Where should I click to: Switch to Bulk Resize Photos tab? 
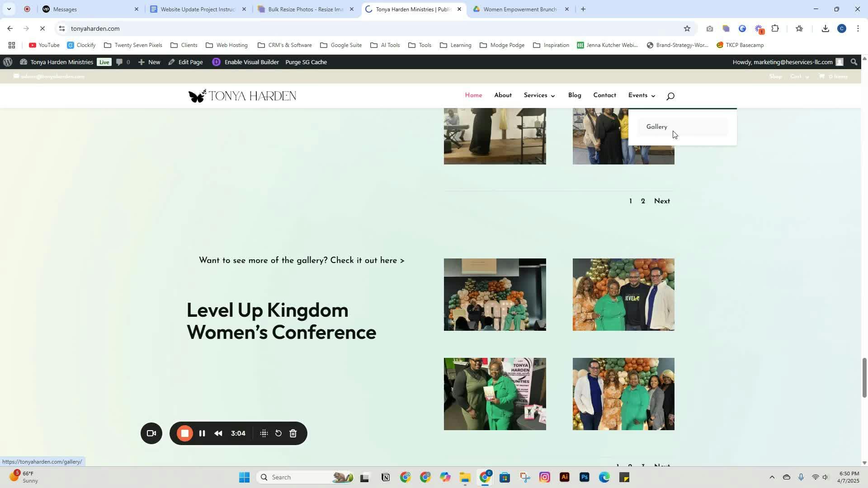point(306,9)
